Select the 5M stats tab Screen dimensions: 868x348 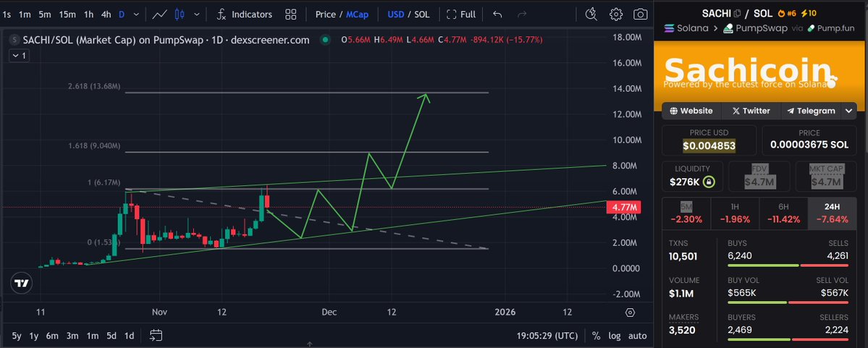pos(686,213)
